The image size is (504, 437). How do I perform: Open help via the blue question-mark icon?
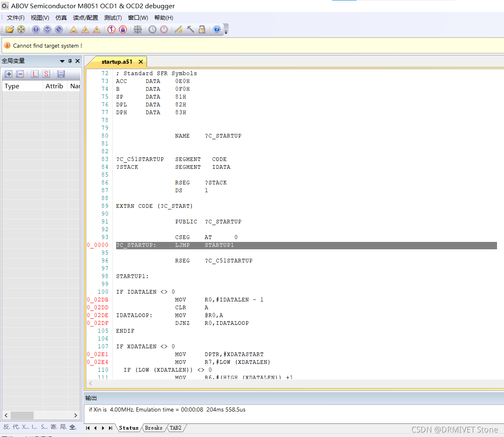pos(217,30)
